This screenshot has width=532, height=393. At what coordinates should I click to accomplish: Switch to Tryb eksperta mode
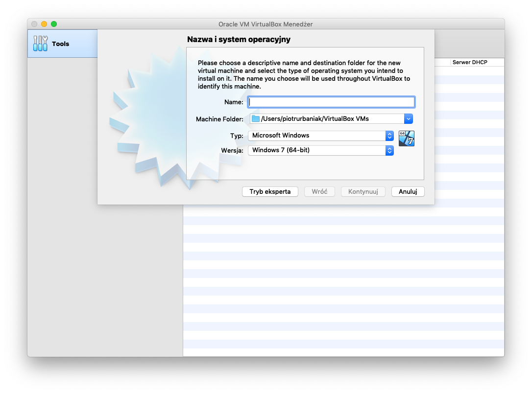pos(270,191)
